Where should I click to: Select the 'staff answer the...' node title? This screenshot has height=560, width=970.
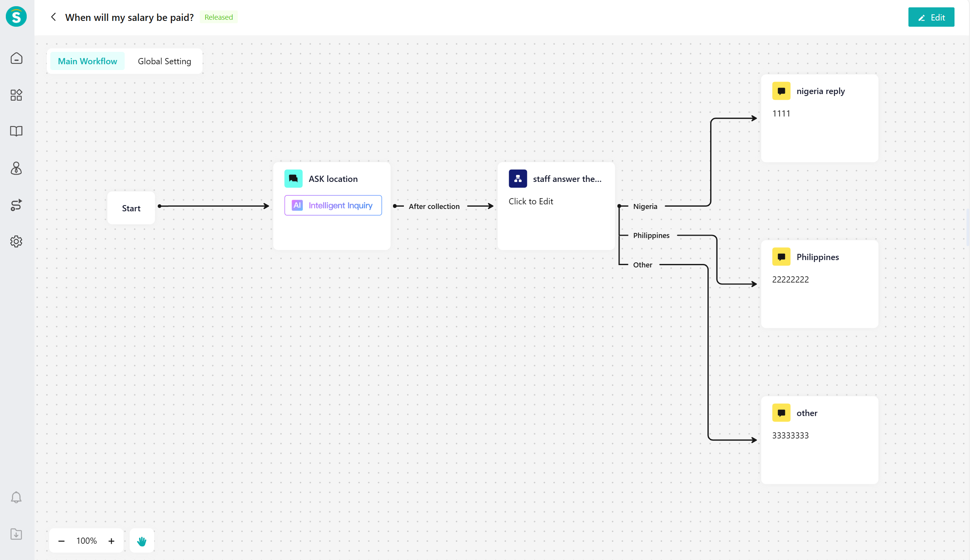click(567, 179)
